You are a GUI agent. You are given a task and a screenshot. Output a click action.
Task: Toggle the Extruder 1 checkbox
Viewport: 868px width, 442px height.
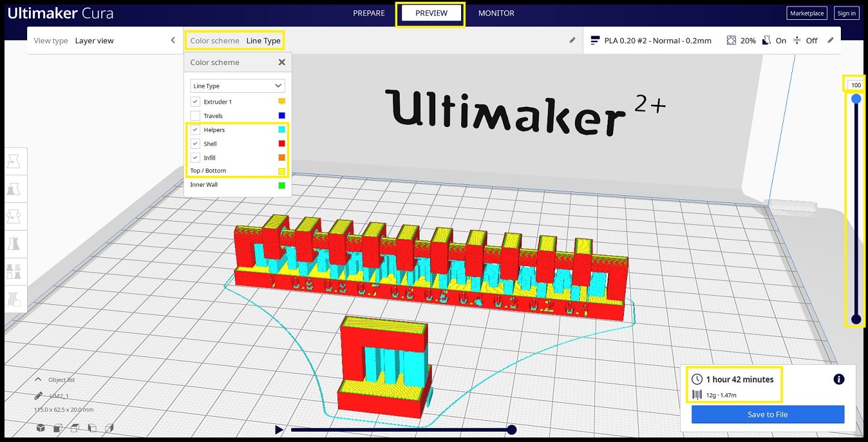pos(195,102)
